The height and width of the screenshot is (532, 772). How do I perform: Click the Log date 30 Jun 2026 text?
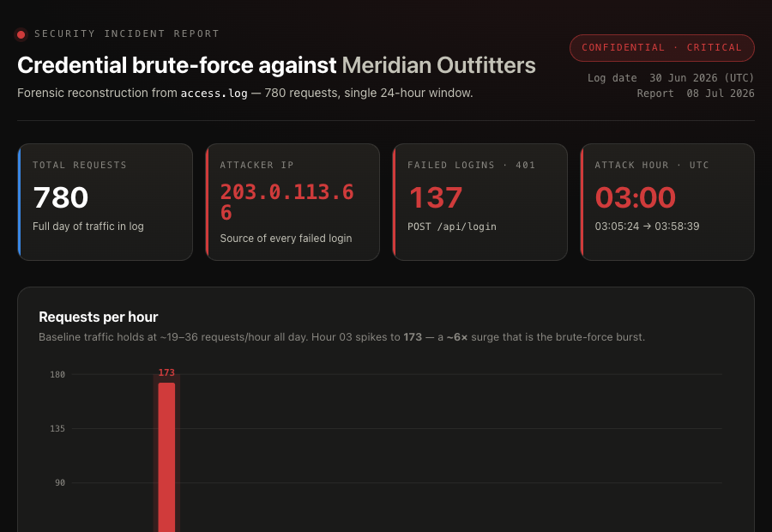pos(671,78)
